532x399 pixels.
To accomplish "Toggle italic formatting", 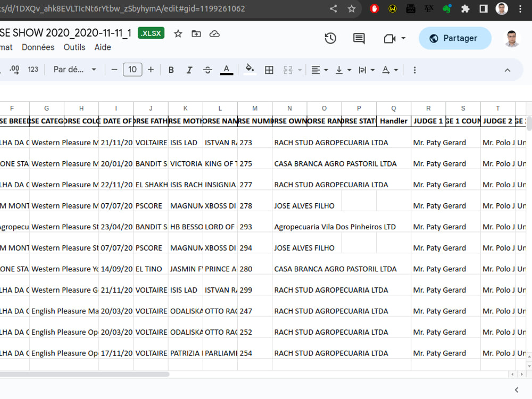I will 189,70.
